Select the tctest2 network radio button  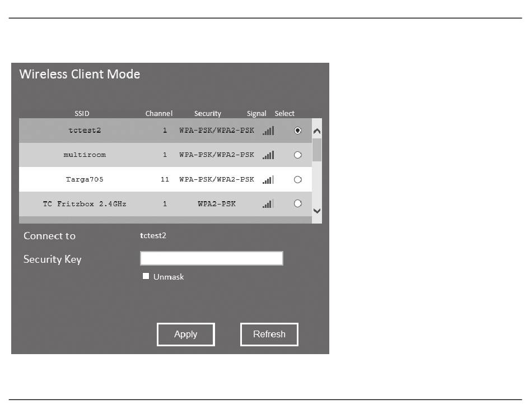pos(297,131)
